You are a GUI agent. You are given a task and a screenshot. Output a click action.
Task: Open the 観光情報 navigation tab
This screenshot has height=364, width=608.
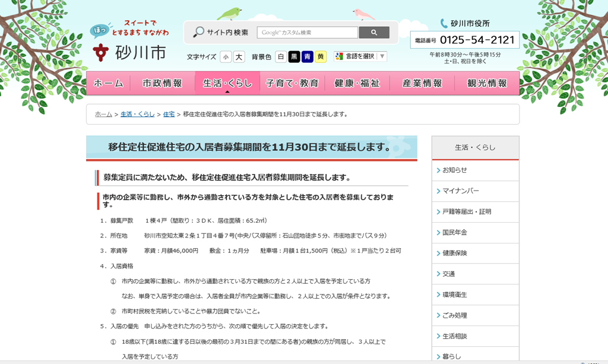click(487, 84)
